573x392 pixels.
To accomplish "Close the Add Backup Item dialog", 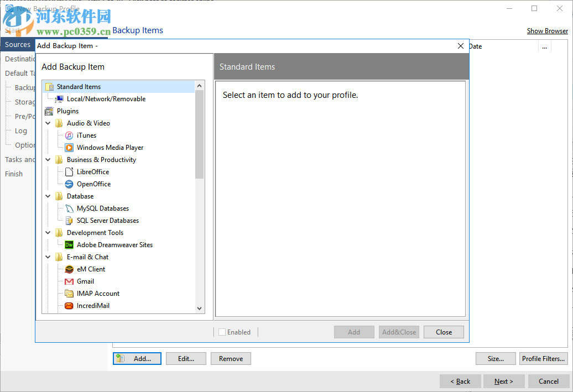I will (460, 46).
